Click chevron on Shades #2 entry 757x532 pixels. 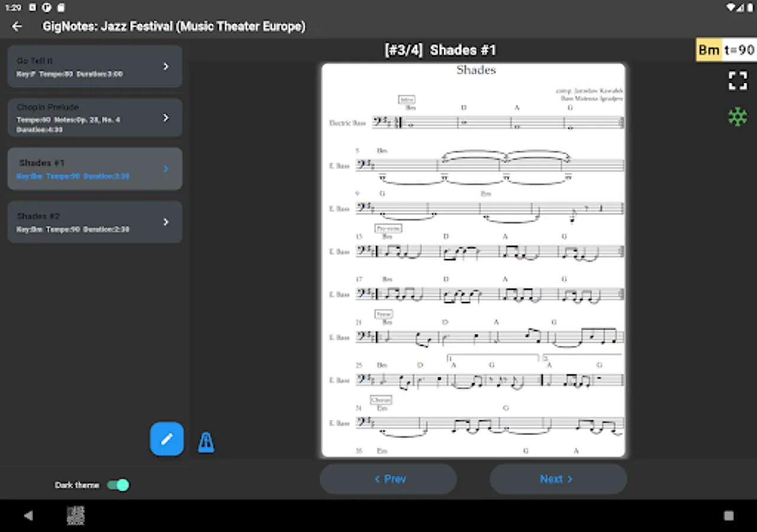point(166,222)
